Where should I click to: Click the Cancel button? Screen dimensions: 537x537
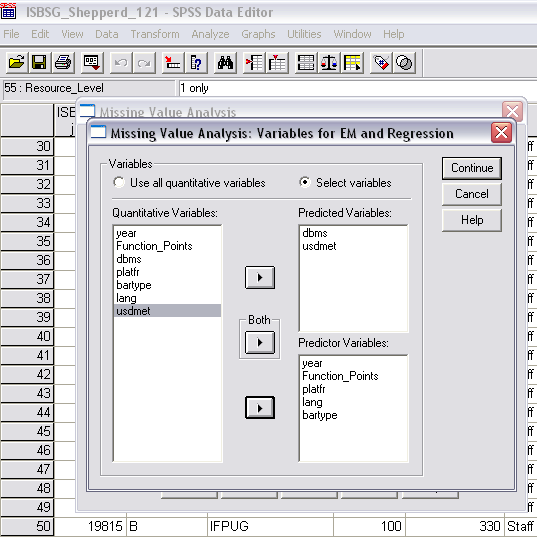(x=472, y=194)
